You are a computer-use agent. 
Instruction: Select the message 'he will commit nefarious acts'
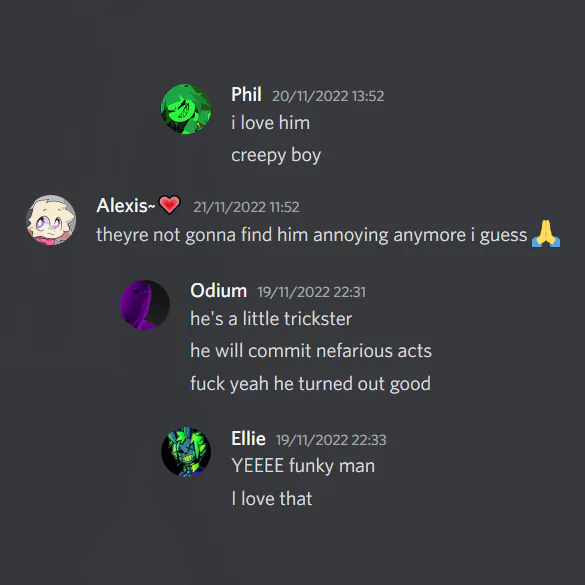[311, 351]
